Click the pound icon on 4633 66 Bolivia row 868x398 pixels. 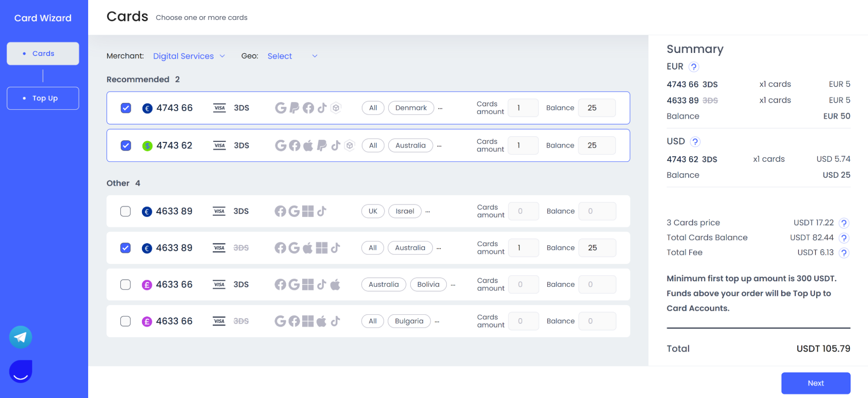coord(147,285)
